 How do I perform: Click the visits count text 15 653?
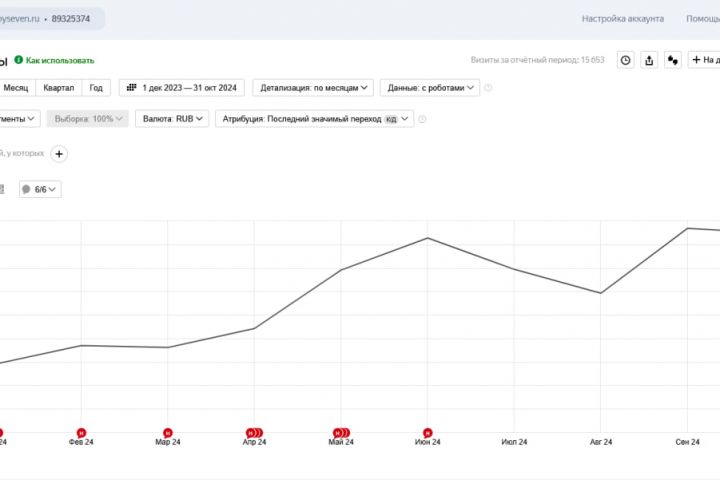point(592,60)
